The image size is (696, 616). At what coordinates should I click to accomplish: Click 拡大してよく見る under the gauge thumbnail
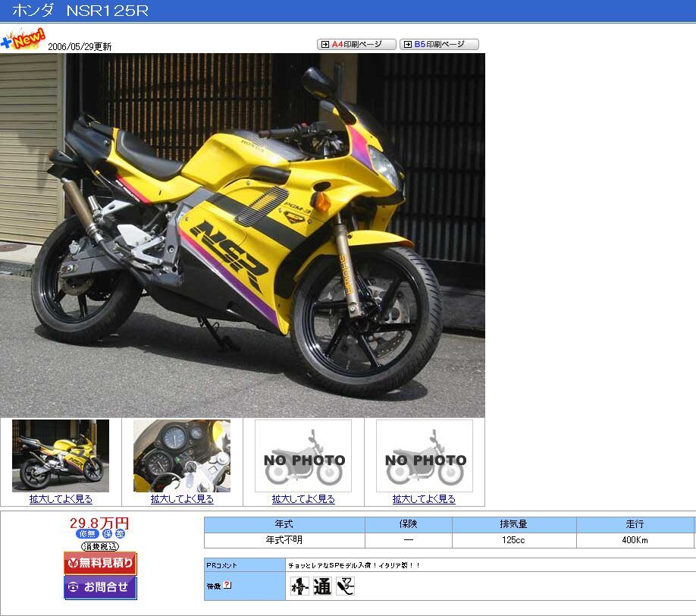[x=182, y=499]
